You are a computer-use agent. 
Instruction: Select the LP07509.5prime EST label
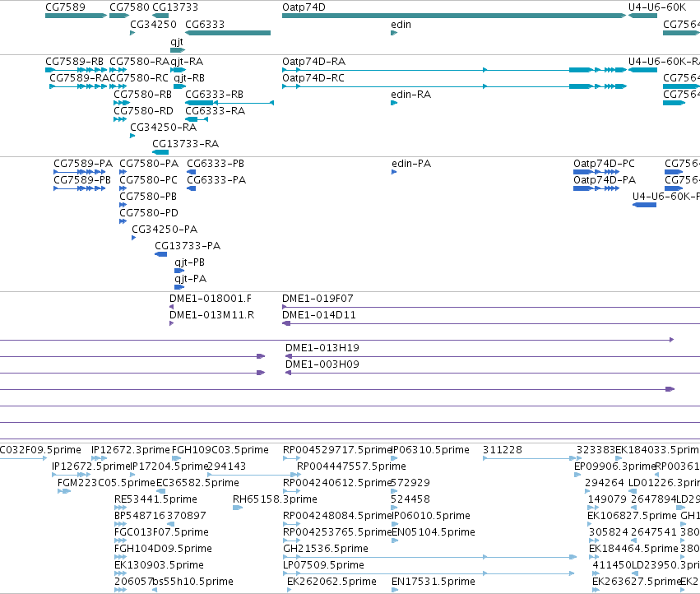click(x=323, y=566)
